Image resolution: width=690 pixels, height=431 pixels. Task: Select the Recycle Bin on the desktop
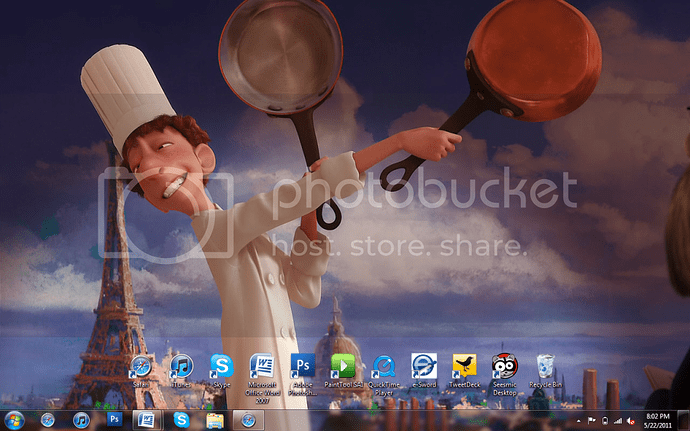click(545, 366)
